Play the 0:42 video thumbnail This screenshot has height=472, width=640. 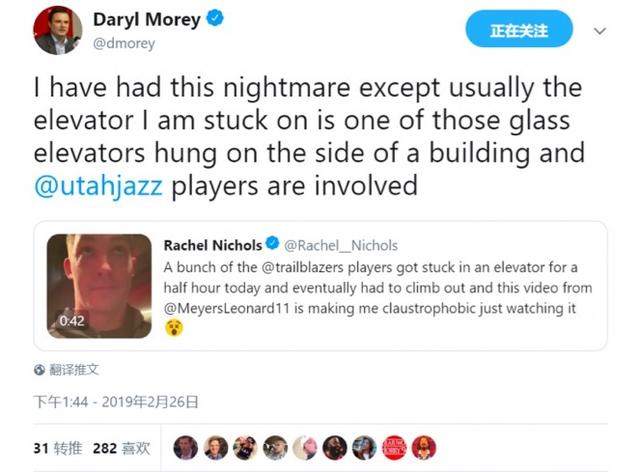click(x=99, y=286)
